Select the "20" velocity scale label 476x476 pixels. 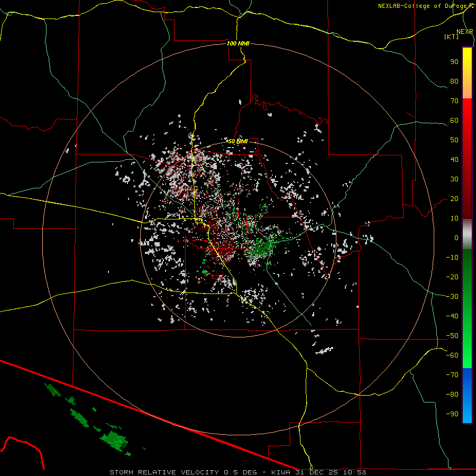pos(454,199)
